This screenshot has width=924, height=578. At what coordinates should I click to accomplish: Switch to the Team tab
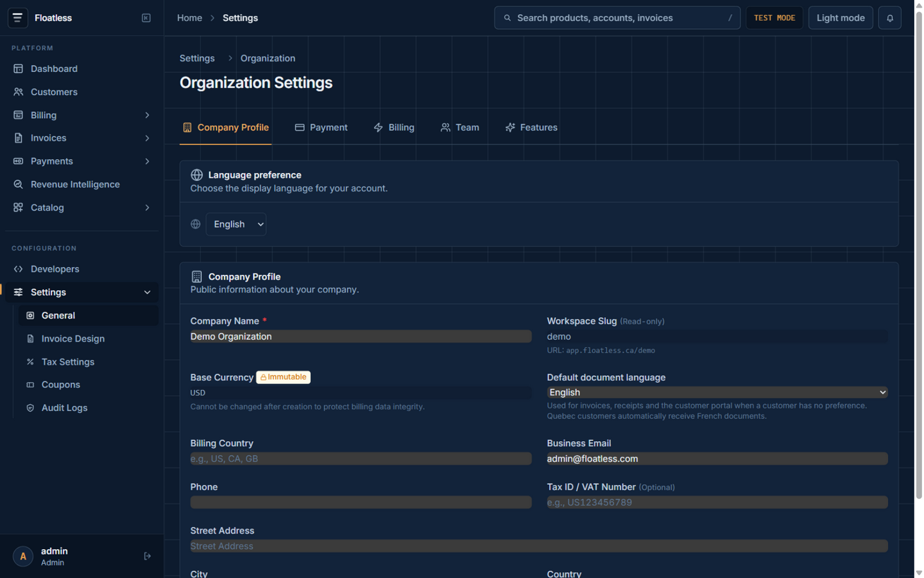(x=459, y=127)
